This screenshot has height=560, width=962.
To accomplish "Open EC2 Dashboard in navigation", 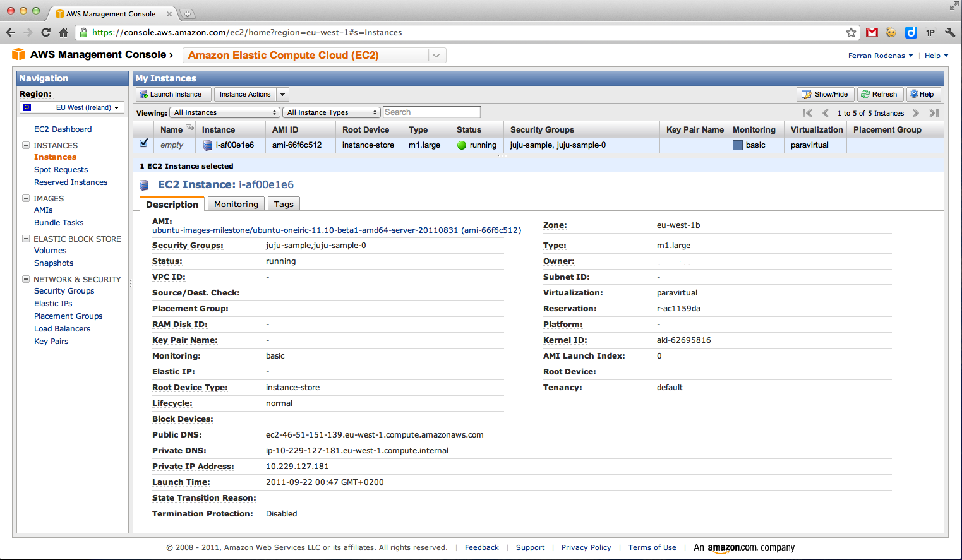I will [63, 129].
